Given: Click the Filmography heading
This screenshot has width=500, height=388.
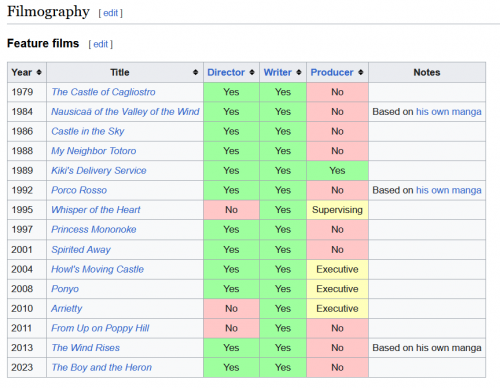Looking at the screenshot, I should (48, 12).
